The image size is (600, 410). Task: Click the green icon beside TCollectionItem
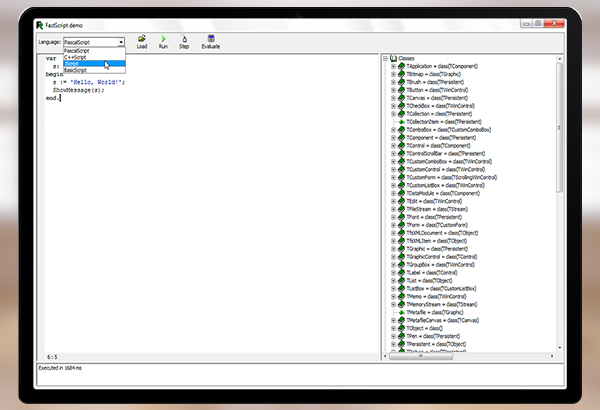point(402,122)
